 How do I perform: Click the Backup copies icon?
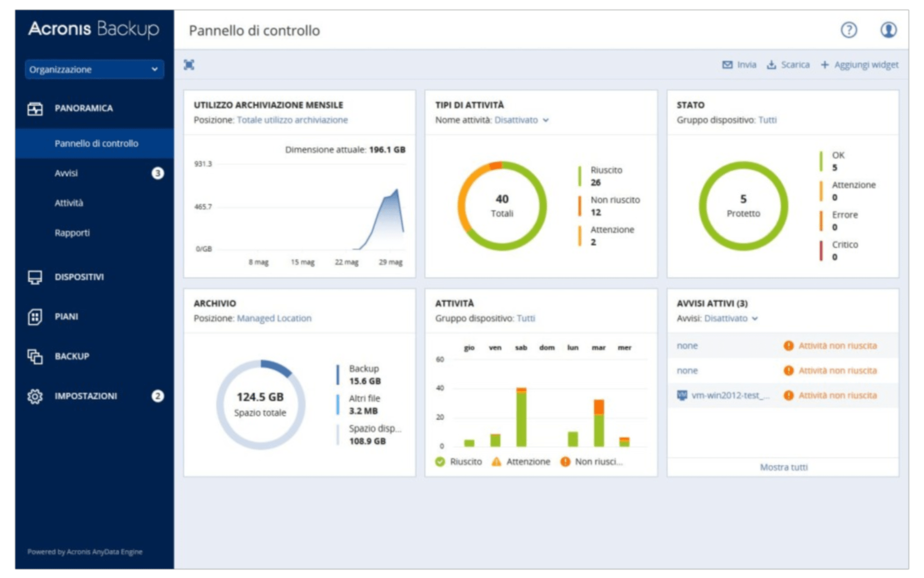(x=35, y=357)
